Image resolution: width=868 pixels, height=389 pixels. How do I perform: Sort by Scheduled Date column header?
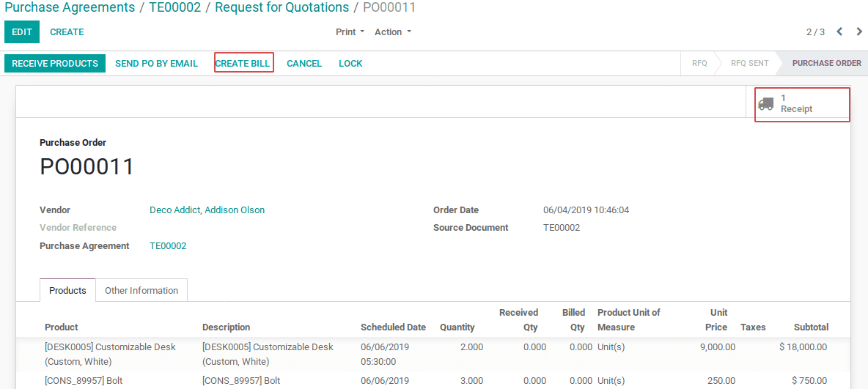[x=393, y=327]
